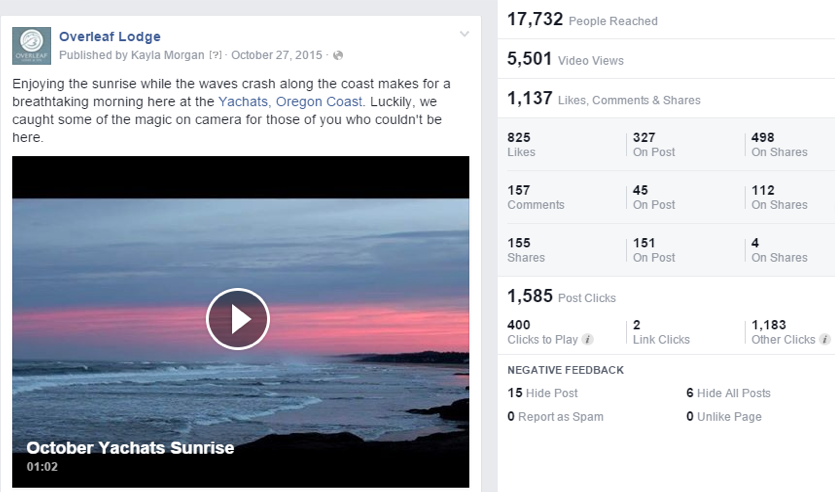The width and height of the screenshot is (835, 492).
Task: Click the Yachats, Oregon Coast link
Action: pos(290,102)
